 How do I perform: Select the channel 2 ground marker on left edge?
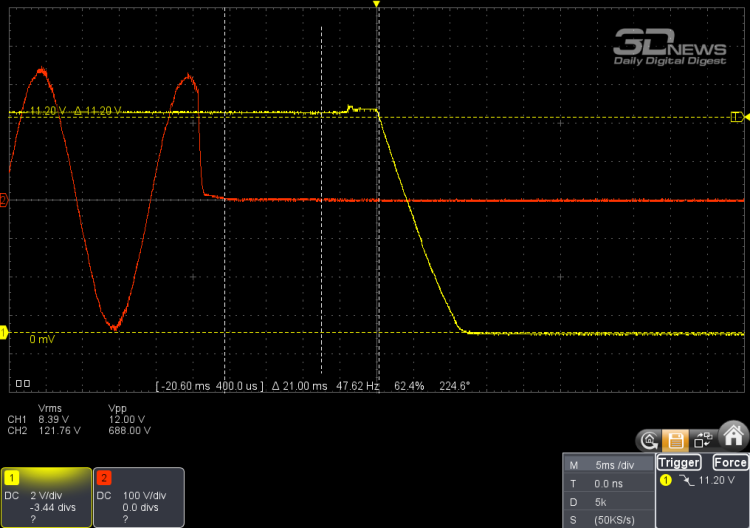(x=4, y=200)
